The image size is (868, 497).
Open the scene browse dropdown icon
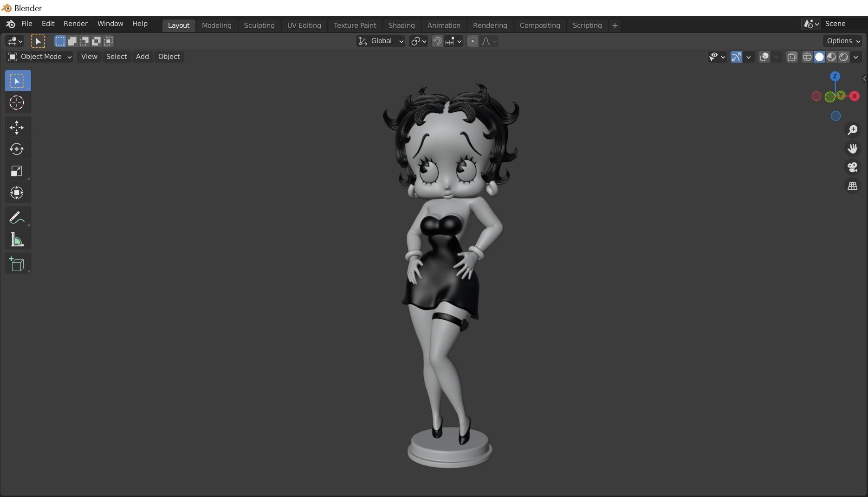tap(811, 24)
